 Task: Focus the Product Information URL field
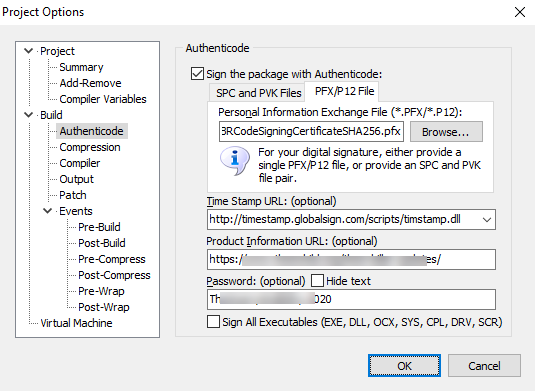point(351,260)
